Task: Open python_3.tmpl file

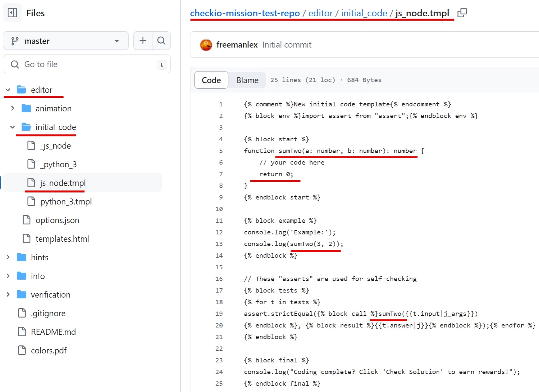Action: 66,201
